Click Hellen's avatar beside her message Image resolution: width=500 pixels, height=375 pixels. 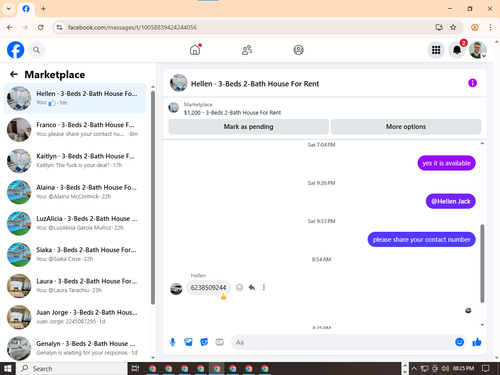tap(176, 289)
